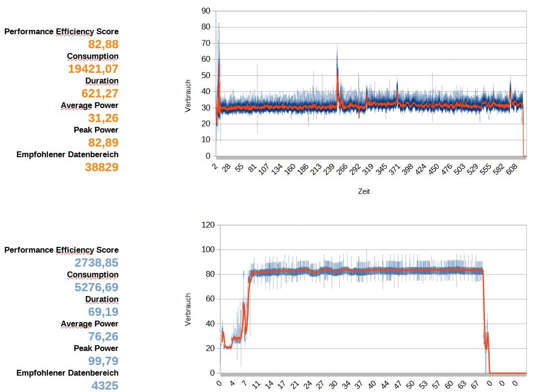Click the 10 tick label on y-axis

pos(206,140)
